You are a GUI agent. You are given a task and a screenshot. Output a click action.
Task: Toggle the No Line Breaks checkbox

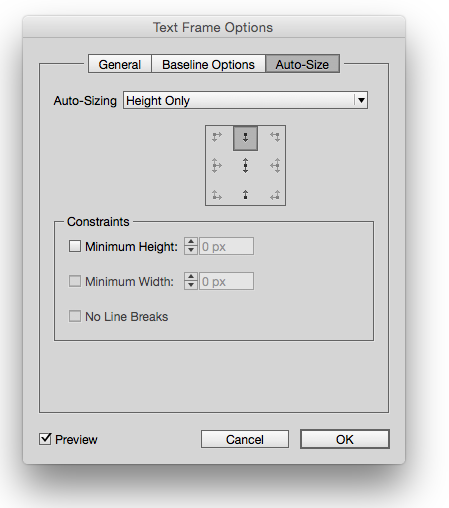[75, 316]
